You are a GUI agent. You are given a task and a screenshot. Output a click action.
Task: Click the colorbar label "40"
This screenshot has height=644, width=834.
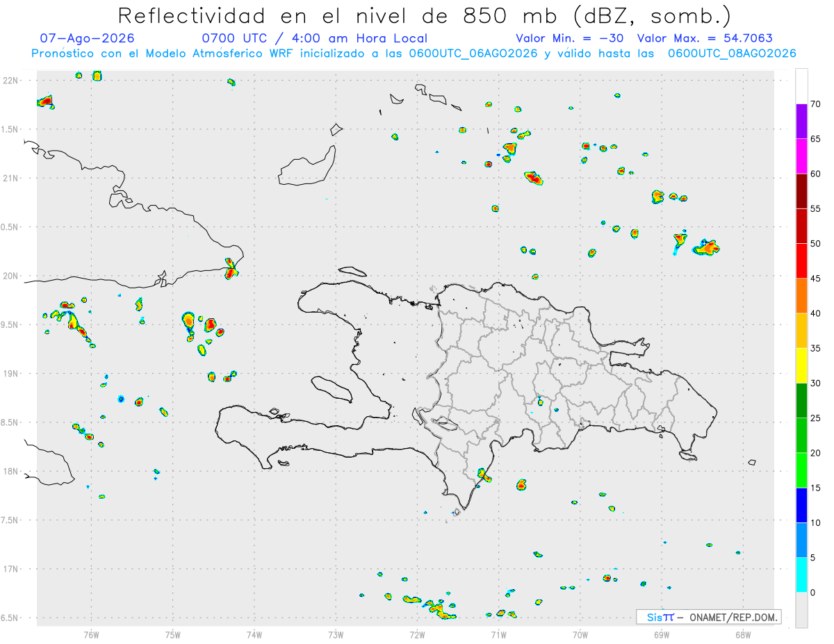pos(815,313)
